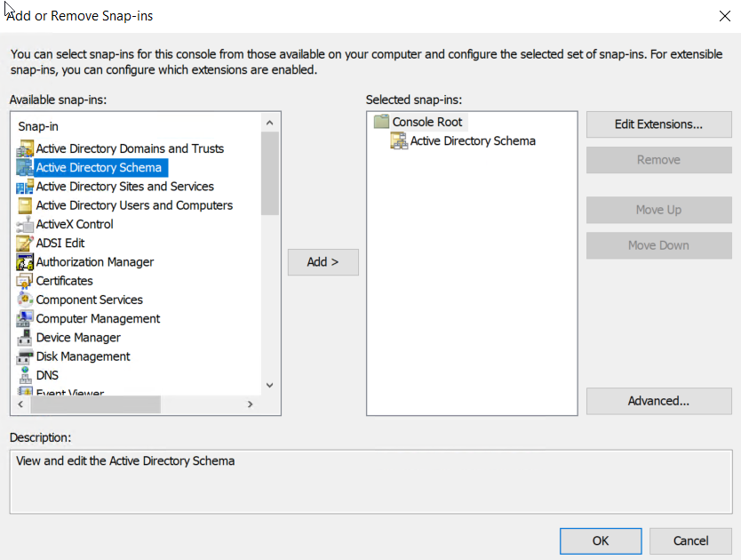
Task: Confirm with the OK button
Action: coord(601,540)
